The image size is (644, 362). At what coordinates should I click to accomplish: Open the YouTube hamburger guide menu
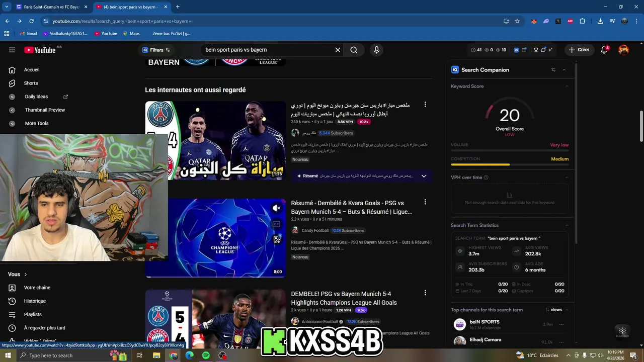[x=12, y=50]
